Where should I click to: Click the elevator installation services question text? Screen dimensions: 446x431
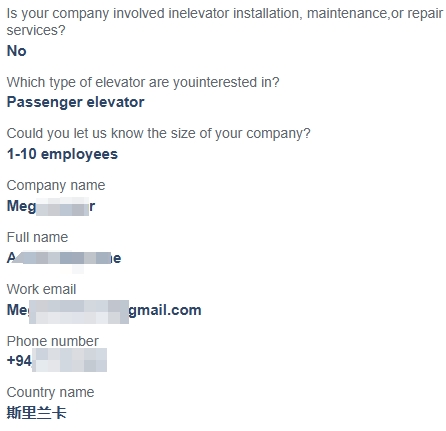(x=225, y=22)
